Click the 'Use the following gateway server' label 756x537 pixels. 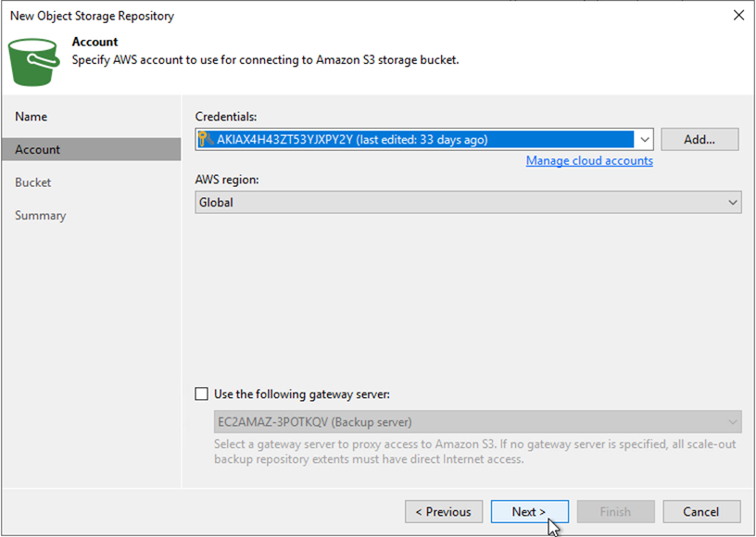(x=302, y=394)
